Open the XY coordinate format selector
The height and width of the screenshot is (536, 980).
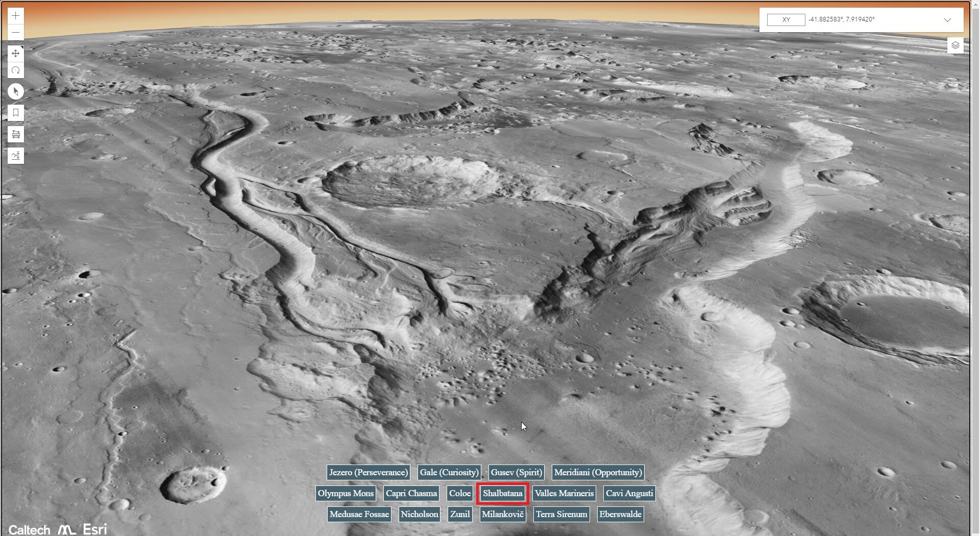786,20
